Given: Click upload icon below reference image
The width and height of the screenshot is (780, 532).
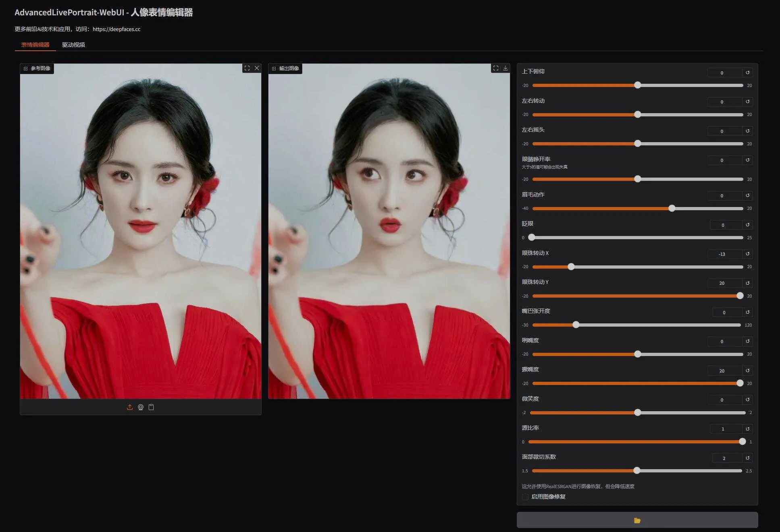Looking at the screenshot, I should click(130, 407).
